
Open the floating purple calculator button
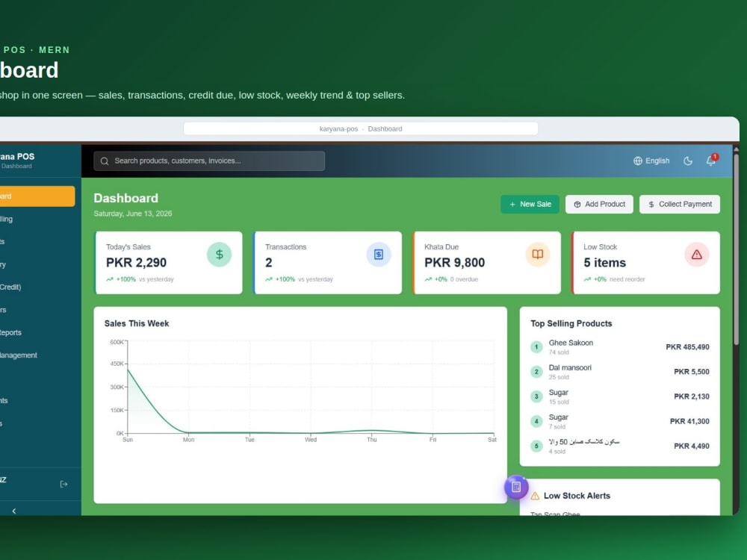[x=516, y=487]
